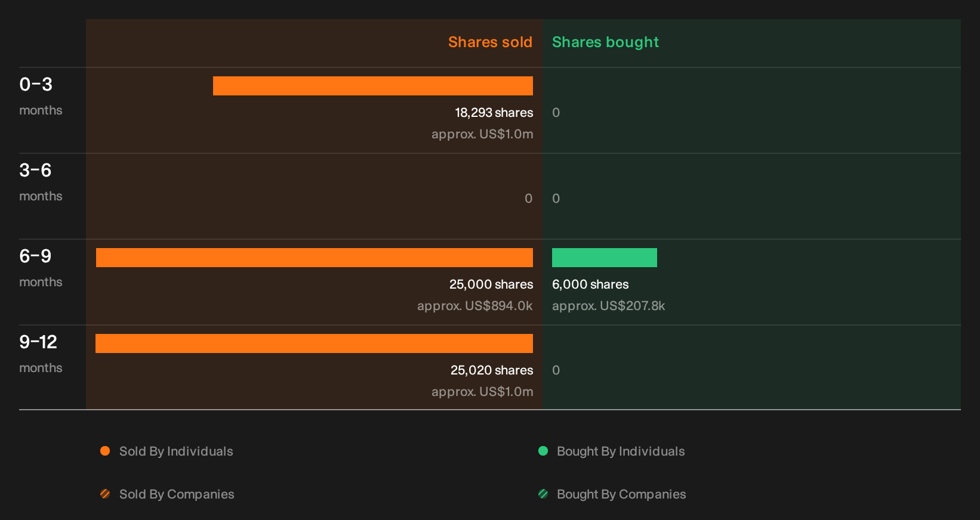Click the striped Bought By Companies legend icon

[x=543, y=494]
